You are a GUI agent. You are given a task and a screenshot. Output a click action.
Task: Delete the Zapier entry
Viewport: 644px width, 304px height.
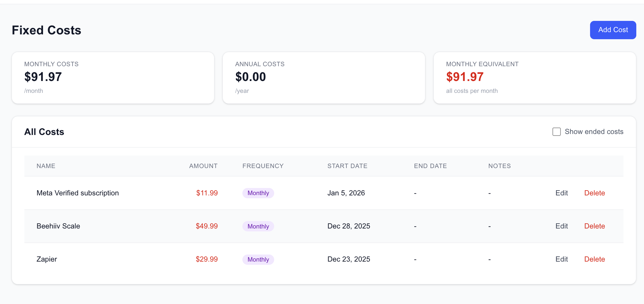[x=594, y=259]
